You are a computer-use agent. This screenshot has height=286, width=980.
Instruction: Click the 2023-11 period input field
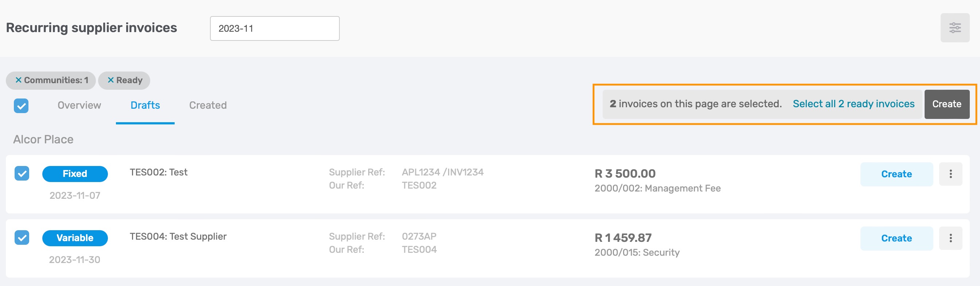pos(275,28)
